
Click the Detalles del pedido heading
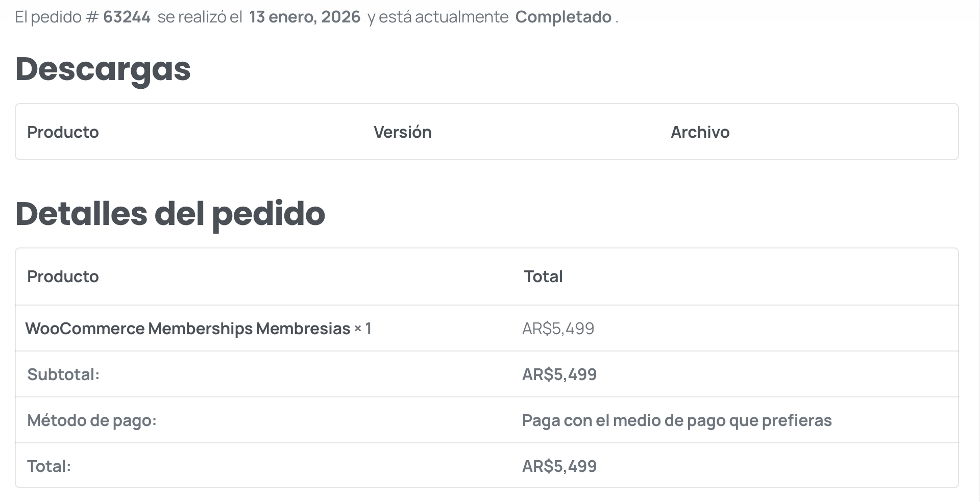[x=170, y=213]
